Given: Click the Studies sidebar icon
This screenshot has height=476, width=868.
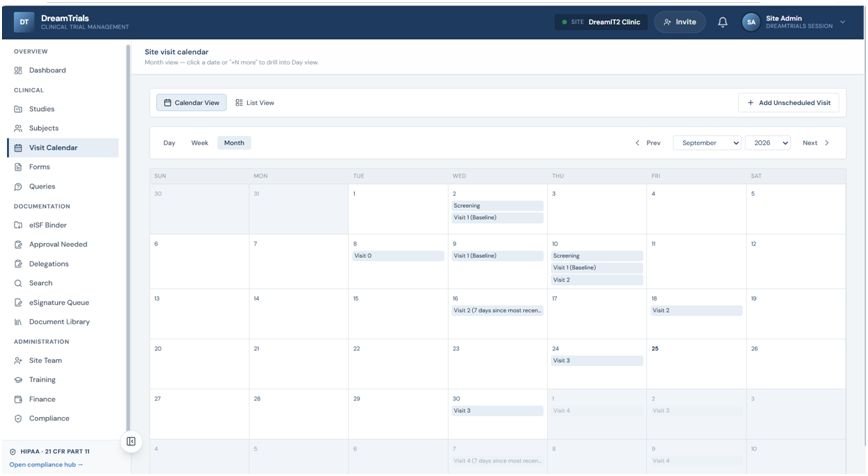Looking at the screenshot, I should 18,109.
